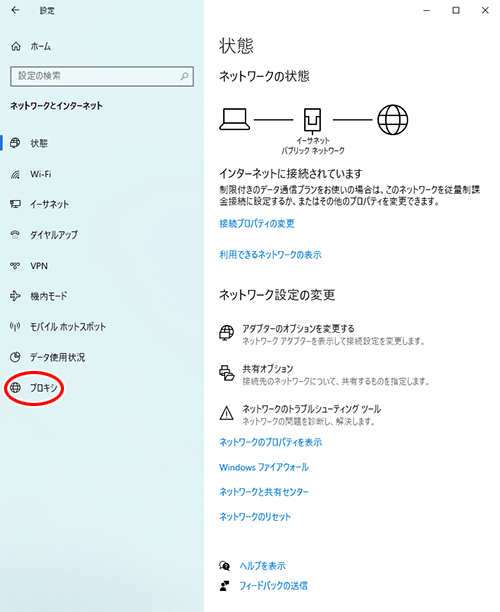This screenshot has width=500, height=612.
Task: Click the VPN icon
Action: coord(15,265)
